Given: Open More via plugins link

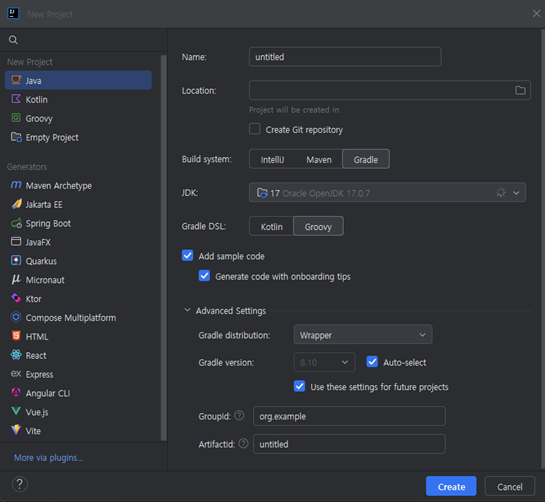Looking at the screenshot, I should click(48, 458).
